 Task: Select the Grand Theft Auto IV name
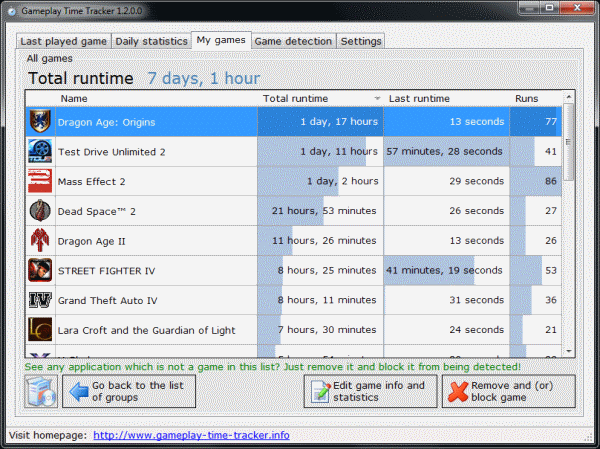click(108, 301)
